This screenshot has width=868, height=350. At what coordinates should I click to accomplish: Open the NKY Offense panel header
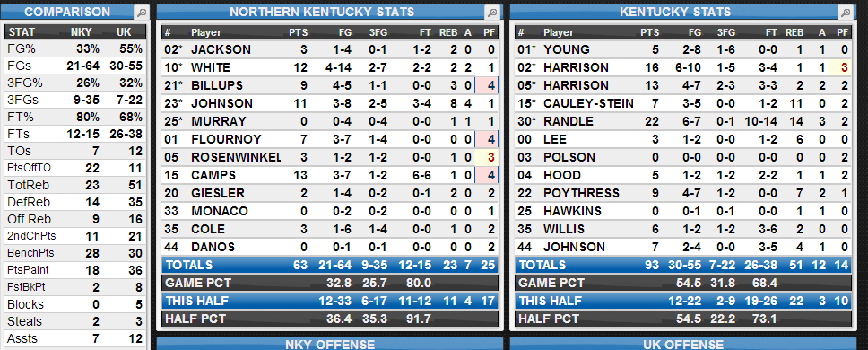point(330,344)
